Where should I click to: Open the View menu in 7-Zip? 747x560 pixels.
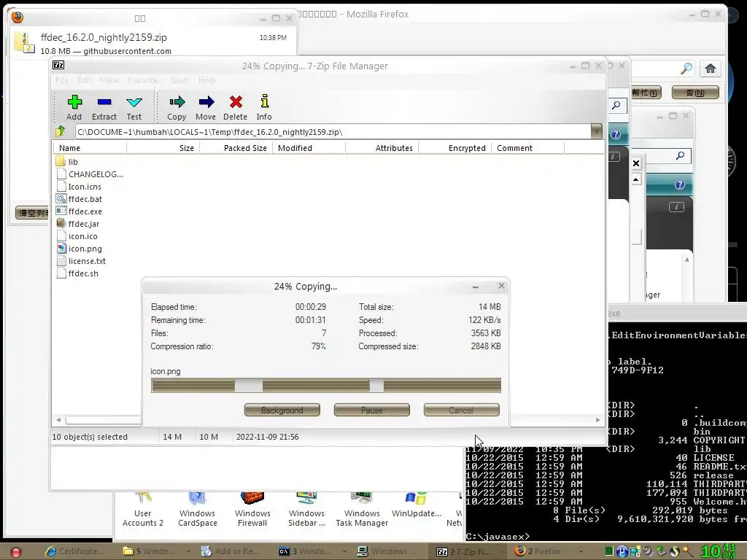109,80
